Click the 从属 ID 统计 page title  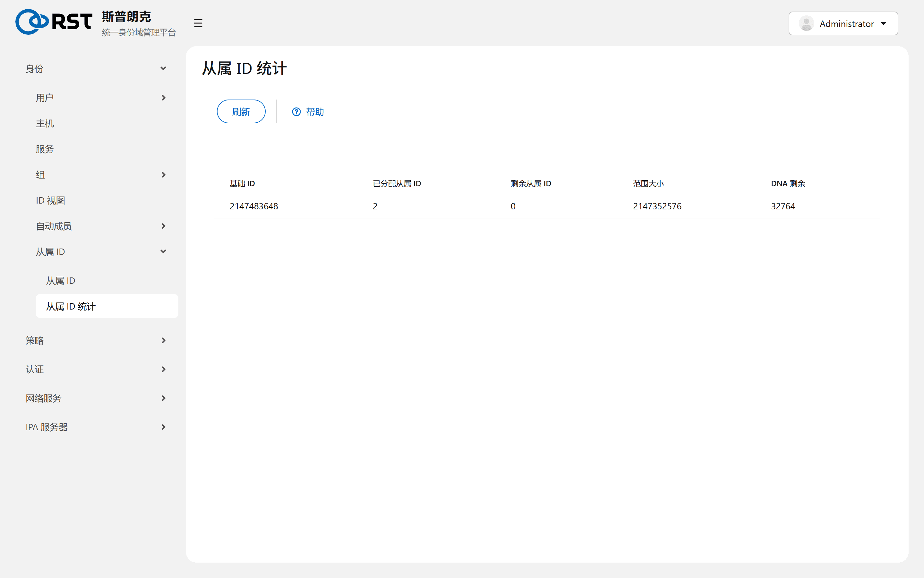[x=244, y=69]
